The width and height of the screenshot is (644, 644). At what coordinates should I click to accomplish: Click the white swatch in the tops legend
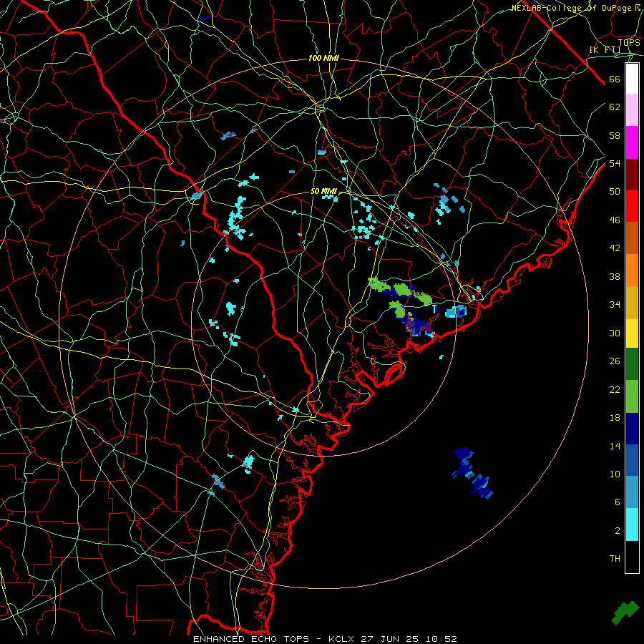(632, 79)
